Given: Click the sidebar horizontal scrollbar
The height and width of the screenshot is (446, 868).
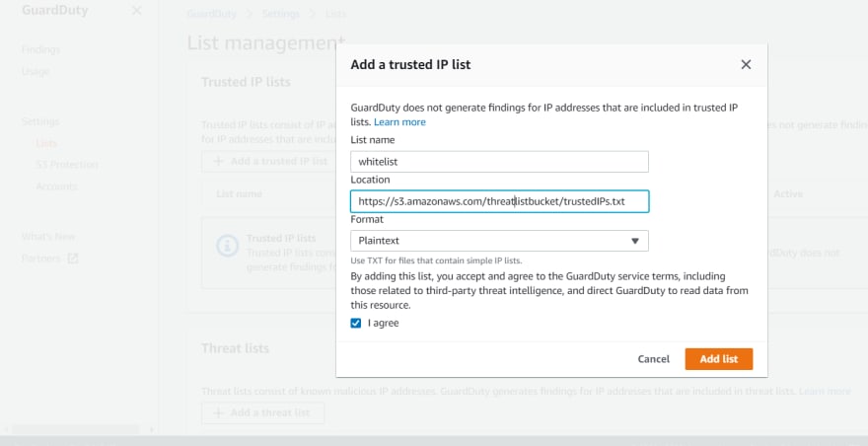Looking at the screenshot, I should click(x=75, y=429).
